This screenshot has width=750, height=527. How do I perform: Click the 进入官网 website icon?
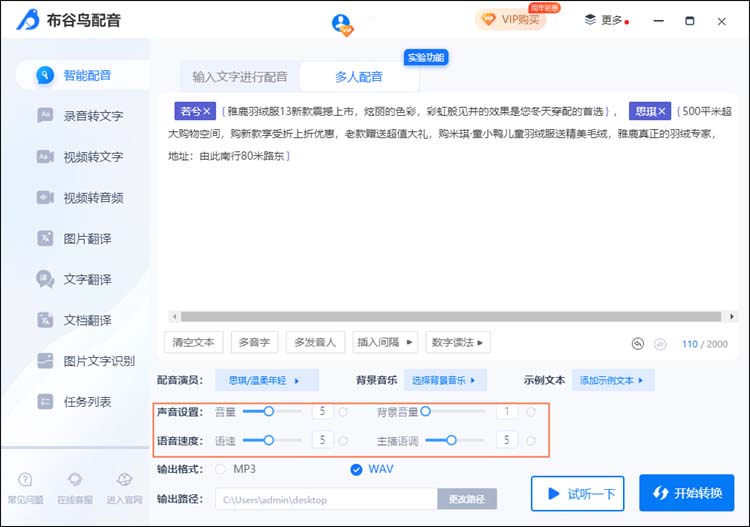coord(125,481)
